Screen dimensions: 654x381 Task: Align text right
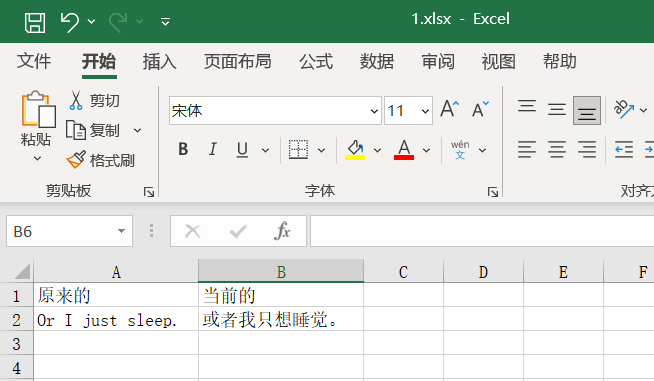point(587,149)
